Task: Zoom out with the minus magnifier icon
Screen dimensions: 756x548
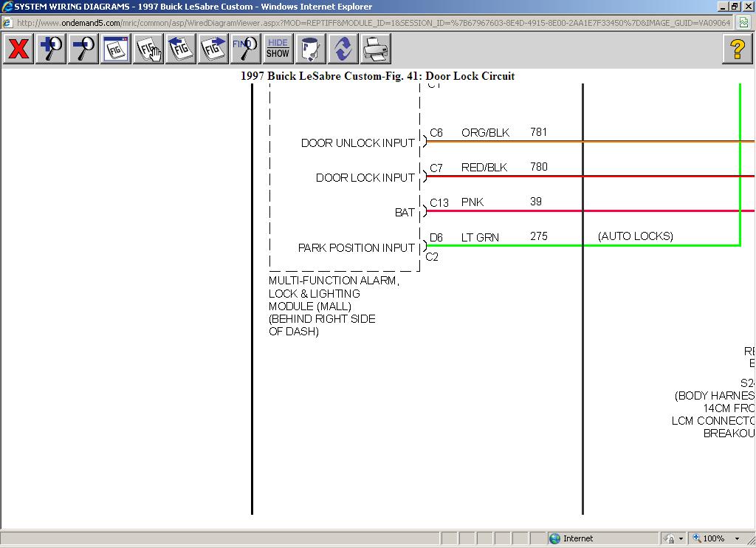Action: 83,49
